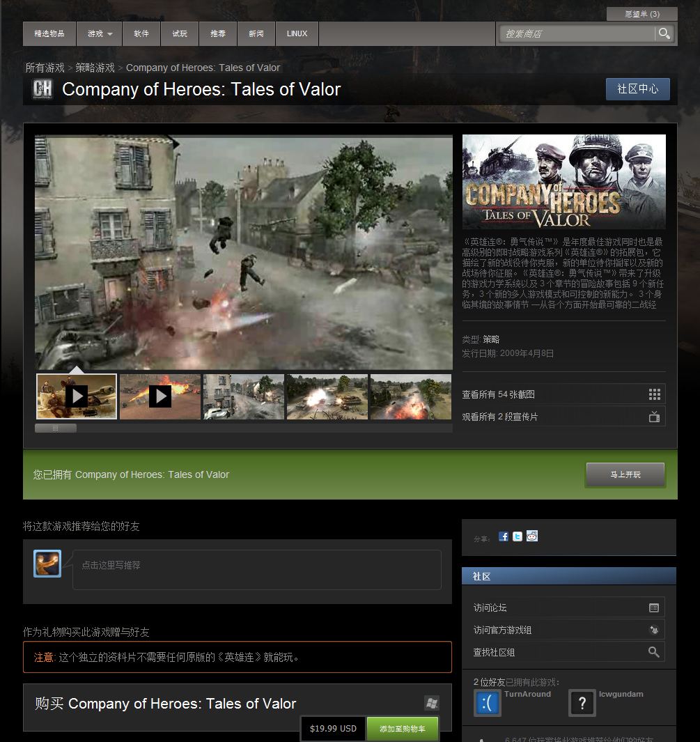This screenshot has width=700, height=742.
Task: Click your user avatar beside recommendation box
Action: click(47, 564)
